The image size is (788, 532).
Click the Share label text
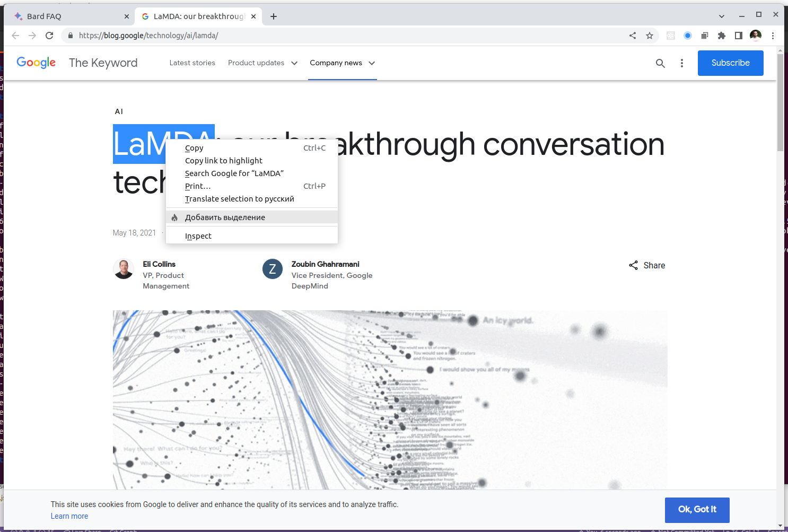pyautogui.click(x=654, y=265)
